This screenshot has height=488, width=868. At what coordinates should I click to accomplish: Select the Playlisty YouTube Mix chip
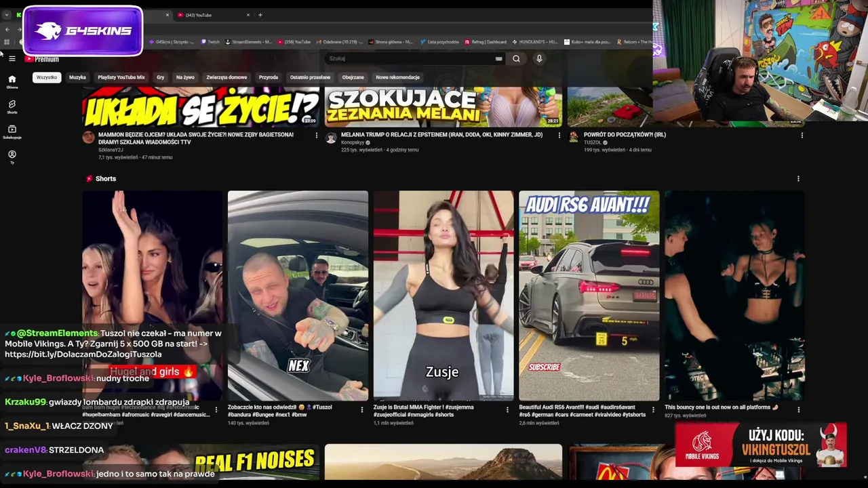click(121, 77)
